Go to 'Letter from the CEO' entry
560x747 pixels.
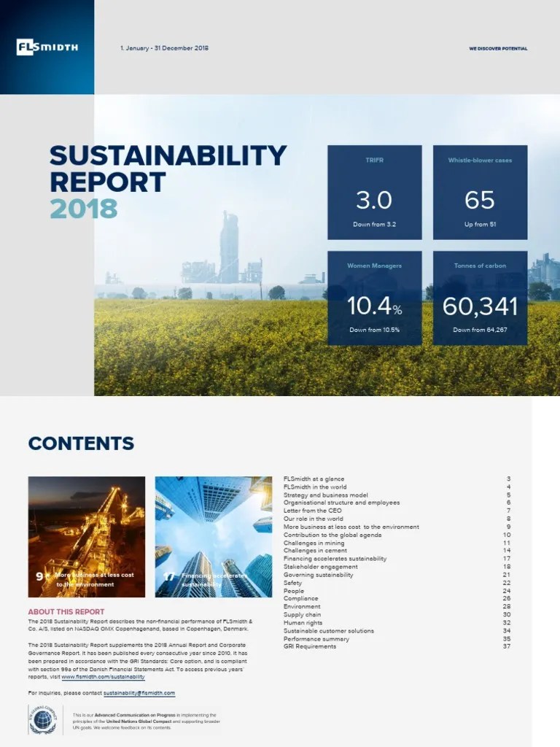pyautogui.click(x=312, y=511)
